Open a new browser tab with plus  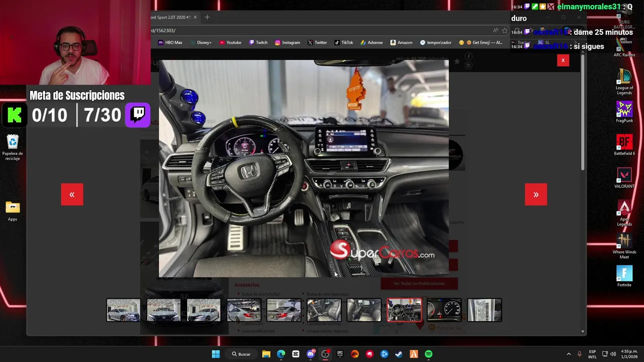[x=207, y=17]
